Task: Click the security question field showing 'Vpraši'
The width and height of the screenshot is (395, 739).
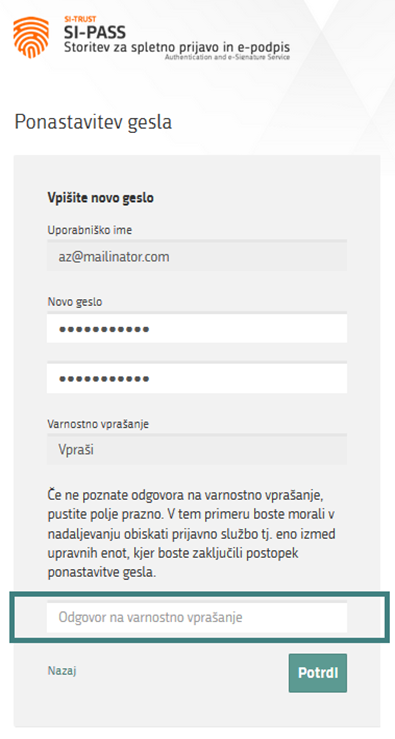Action: pos(197,450)
